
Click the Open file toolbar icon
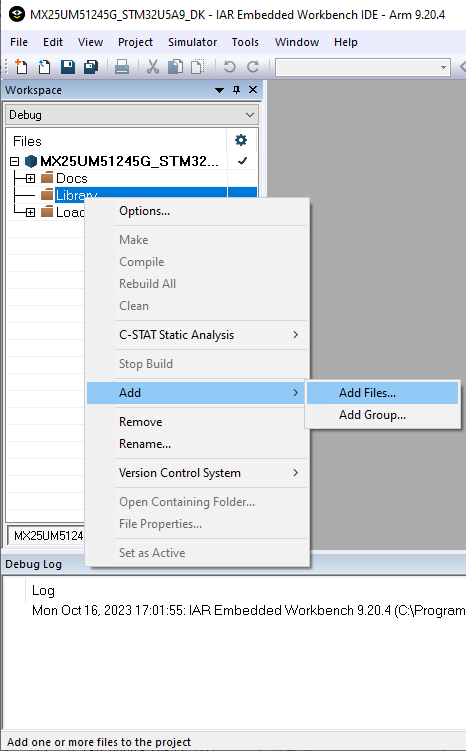coord(44,67)
